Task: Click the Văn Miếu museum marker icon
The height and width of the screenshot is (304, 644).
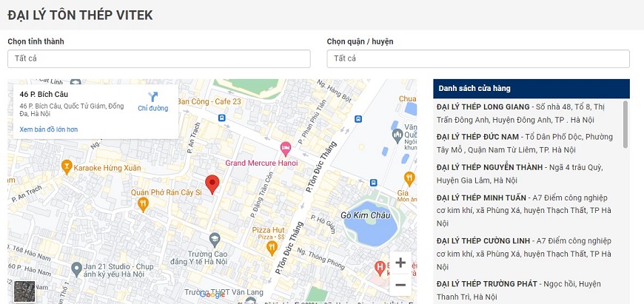Action: point(398,135)
